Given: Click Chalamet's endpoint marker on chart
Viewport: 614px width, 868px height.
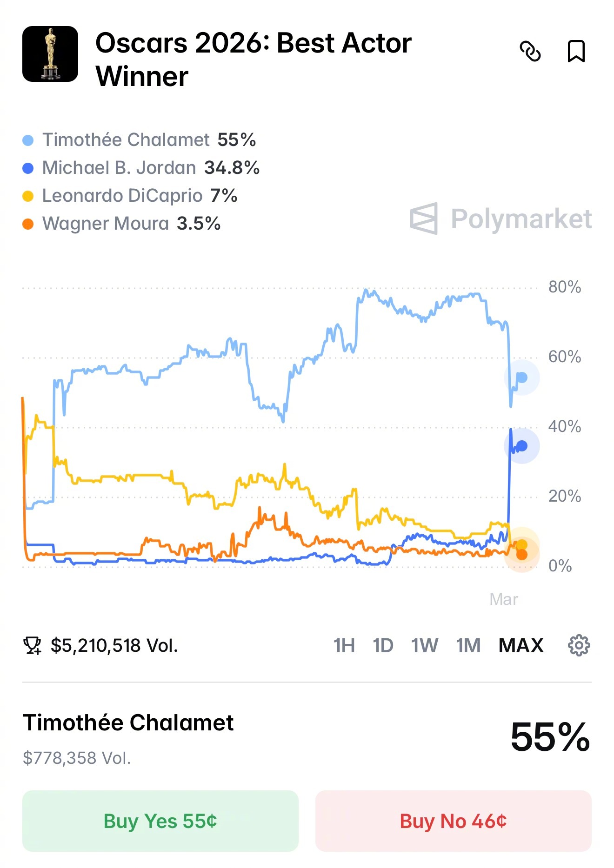Looking at the screenshot, I should tap(522, 378).
